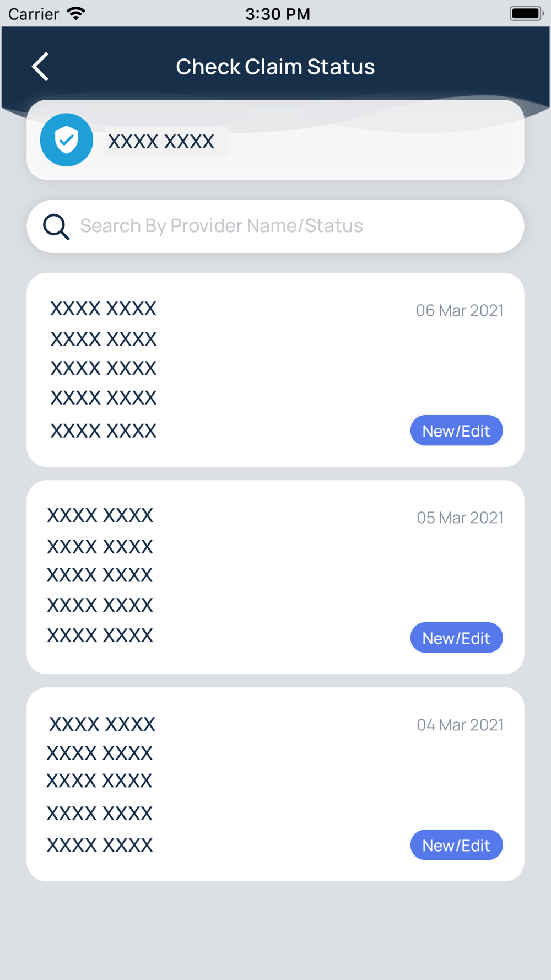Tap the battery icon in status bar
Viewport: 551px width, 980px height.
(x=527, y=13)
